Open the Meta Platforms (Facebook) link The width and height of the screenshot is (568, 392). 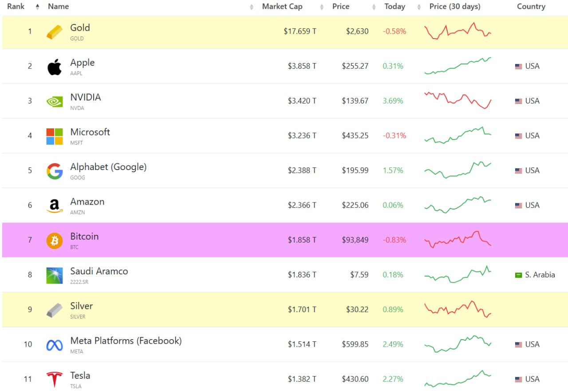point(126,341)
